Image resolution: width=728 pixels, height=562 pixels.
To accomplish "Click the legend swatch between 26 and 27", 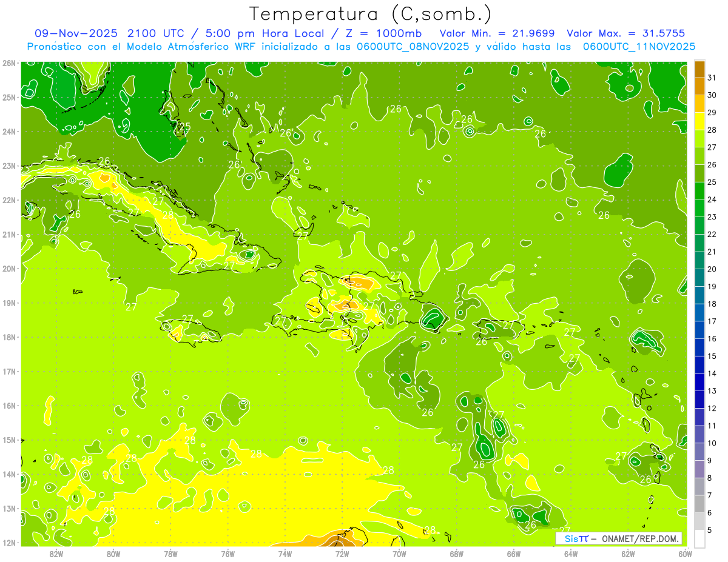I will [699, 156].
